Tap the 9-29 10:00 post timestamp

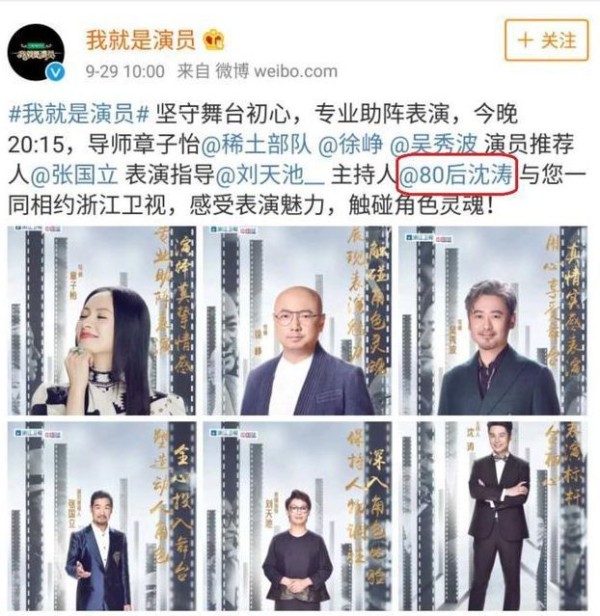click(125, 72)
